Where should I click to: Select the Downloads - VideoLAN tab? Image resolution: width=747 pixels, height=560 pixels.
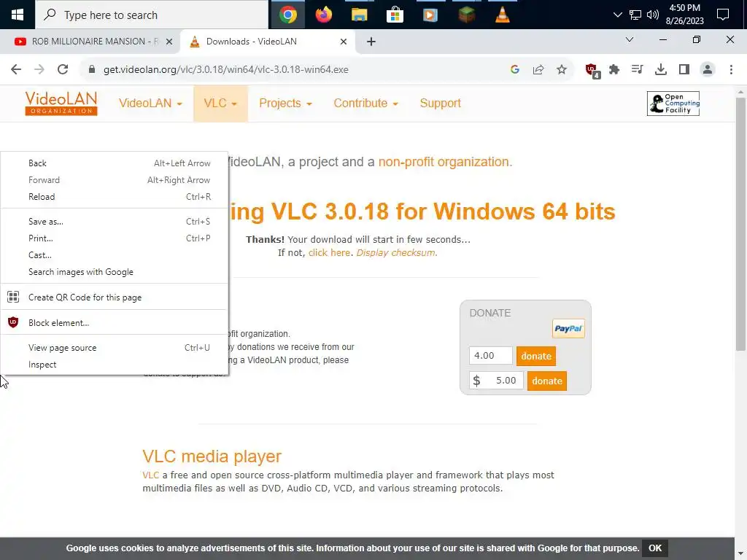coord(267,42)
